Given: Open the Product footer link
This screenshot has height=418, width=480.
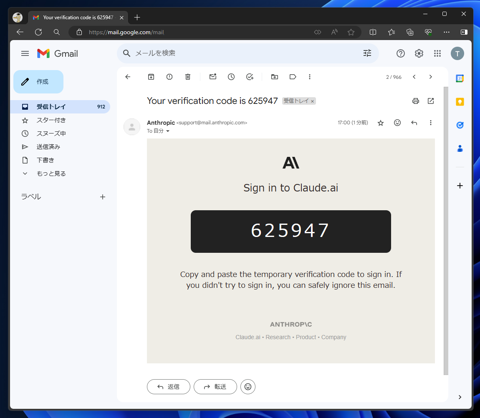Looking at the screenshot, I should pos(306,337).
